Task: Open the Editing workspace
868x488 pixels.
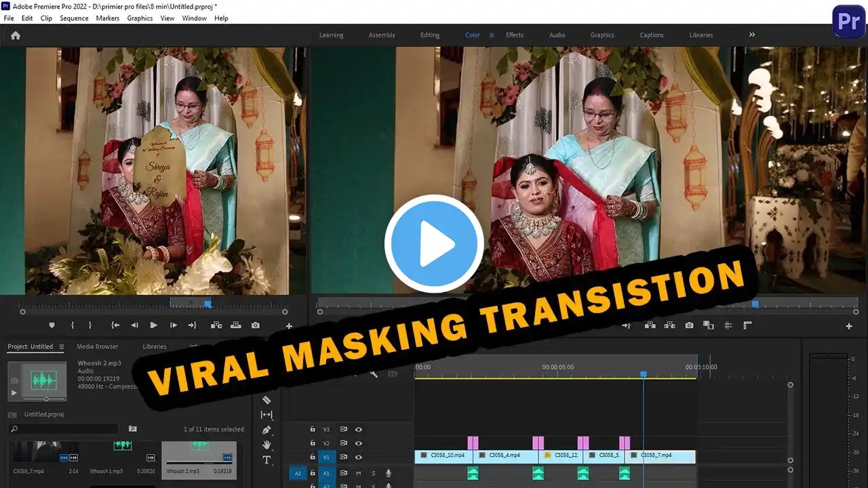Action: coord(429,35)
